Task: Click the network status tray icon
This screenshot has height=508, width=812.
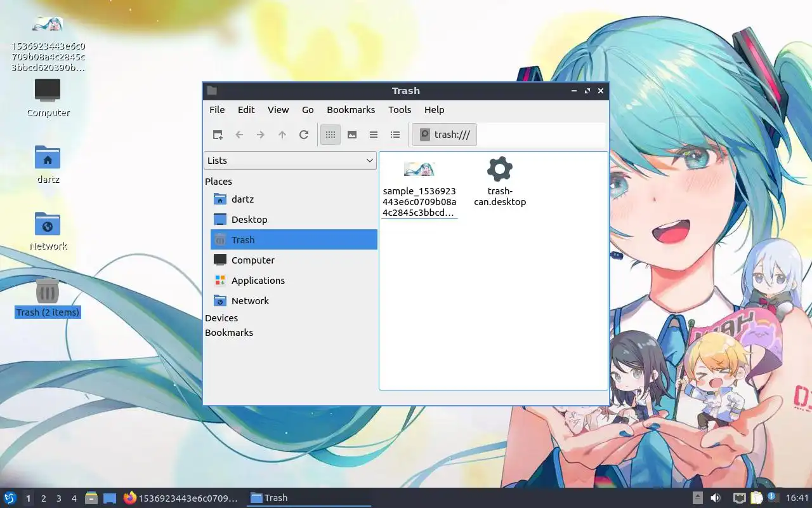Action: click(x=739, y=498)
